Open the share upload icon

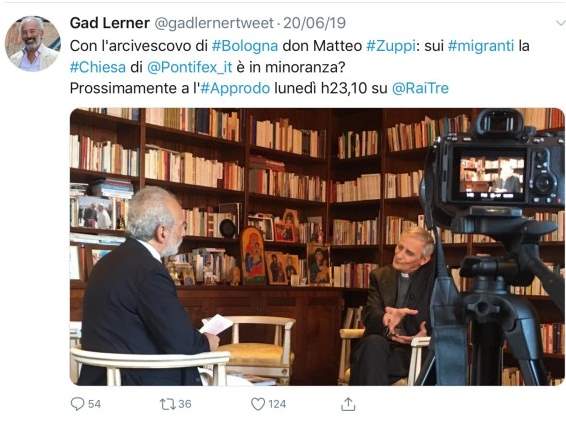348,404
